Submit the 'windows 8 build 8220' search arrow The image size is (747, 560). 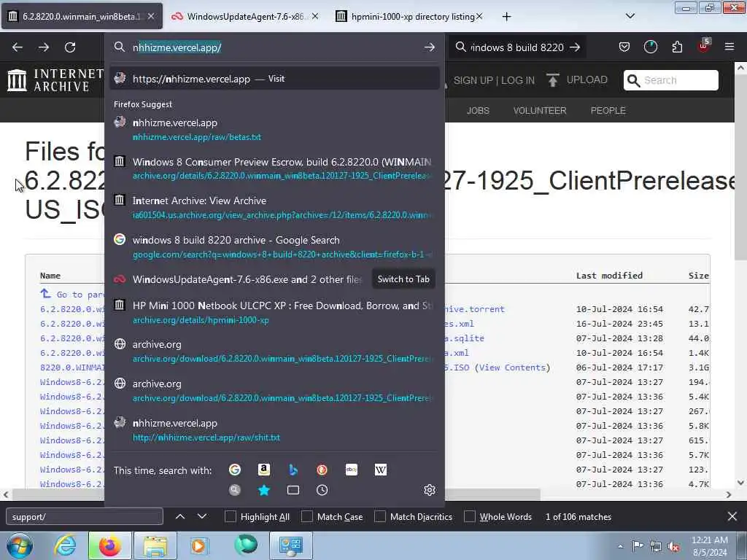click(x=575, y=47)
